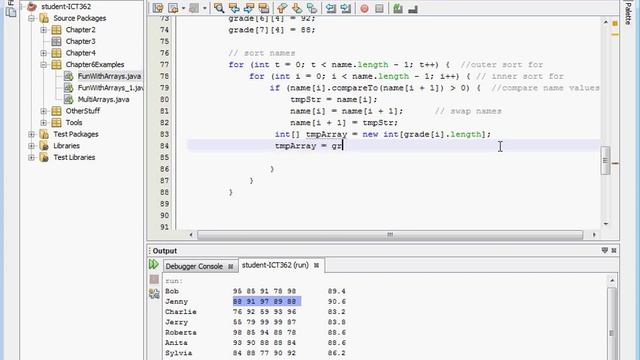Click the editor scroll-up arrow

pos(606,22)
